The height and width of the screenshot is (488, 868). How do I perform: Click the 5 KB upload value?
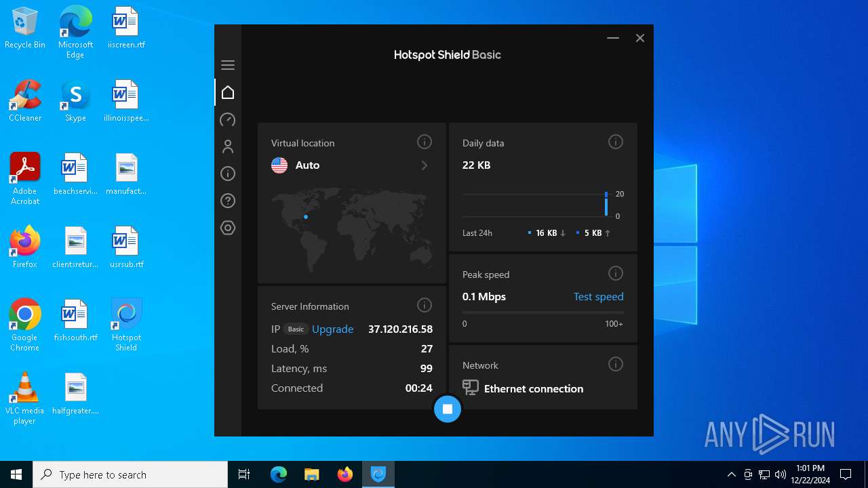point(593,232)
